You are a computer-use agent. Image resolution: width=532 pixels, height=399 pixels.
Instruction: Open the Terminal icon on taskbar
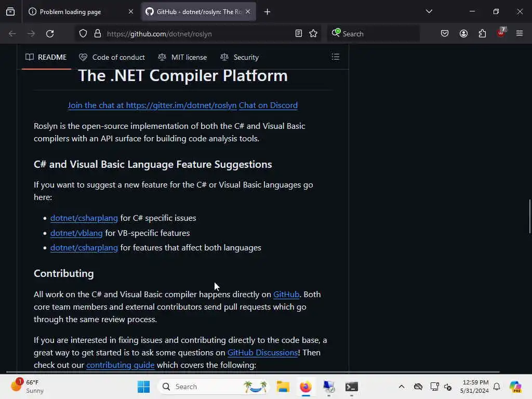pyautogui.click(x=352, y=387)
